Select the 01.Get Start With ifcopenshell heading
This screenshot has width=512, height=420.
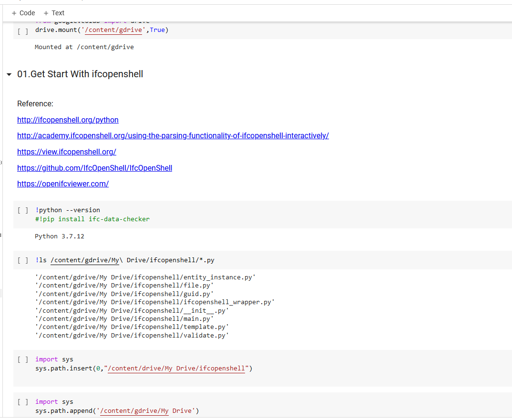[80, 74]
